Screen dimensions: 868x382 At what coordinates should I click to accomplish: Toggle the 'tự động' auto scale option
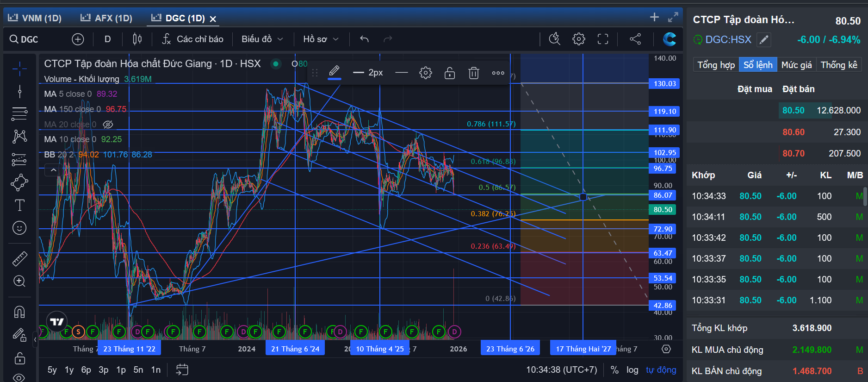pos(661,369)
